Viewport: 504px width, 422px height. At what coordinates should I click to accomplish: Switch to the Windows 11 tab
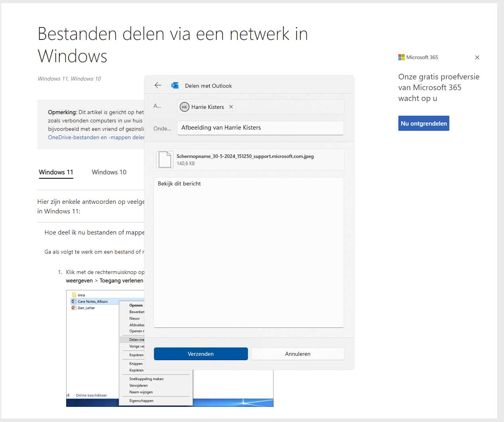click(x=56, y=172)
